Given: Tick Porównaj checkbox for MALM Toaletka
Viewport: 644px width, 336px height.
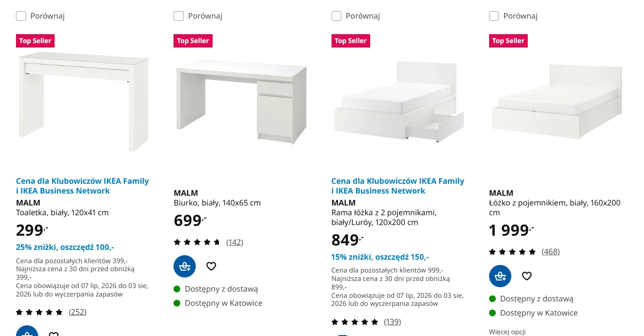Looking at the screenshot, I should click(21, 16).
